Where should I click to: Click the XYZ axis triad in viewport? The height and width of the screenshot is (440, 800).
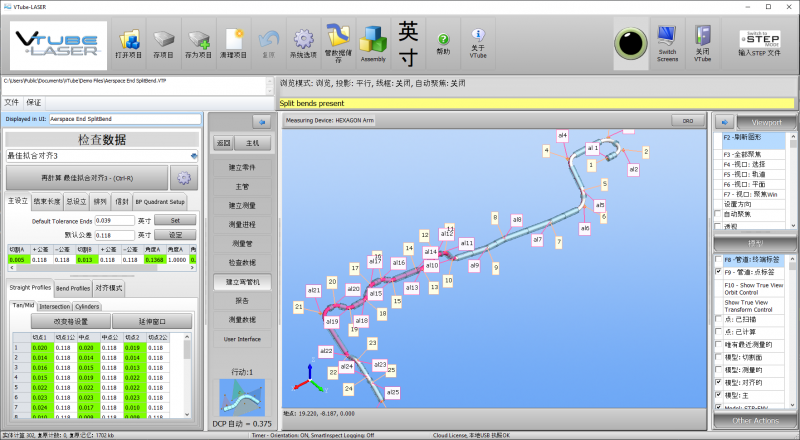309,379
